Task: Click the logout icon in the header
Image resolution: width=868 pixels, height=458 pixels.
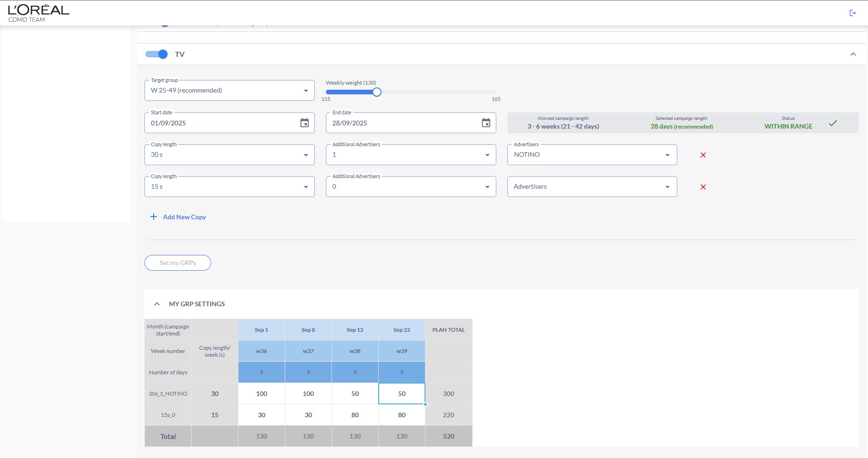Action: point(852,13)
